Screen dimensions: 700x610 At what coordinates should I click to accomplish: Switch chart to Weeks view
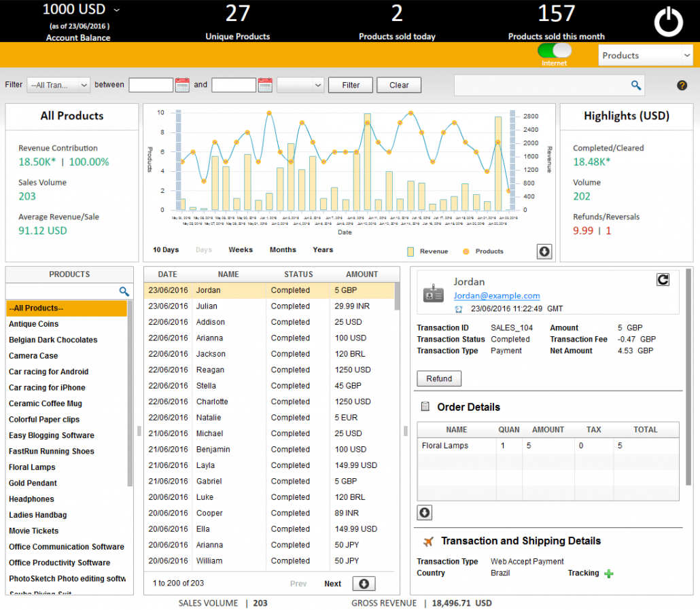pos(241,250)
